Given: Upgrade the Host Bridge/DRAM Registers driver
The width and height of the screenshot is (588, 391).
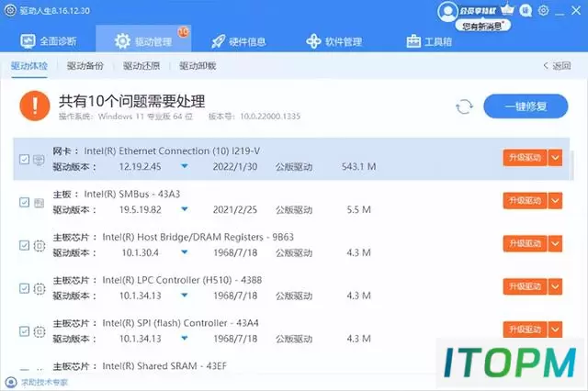Looking at the screenshot, I should coord(525,244).
